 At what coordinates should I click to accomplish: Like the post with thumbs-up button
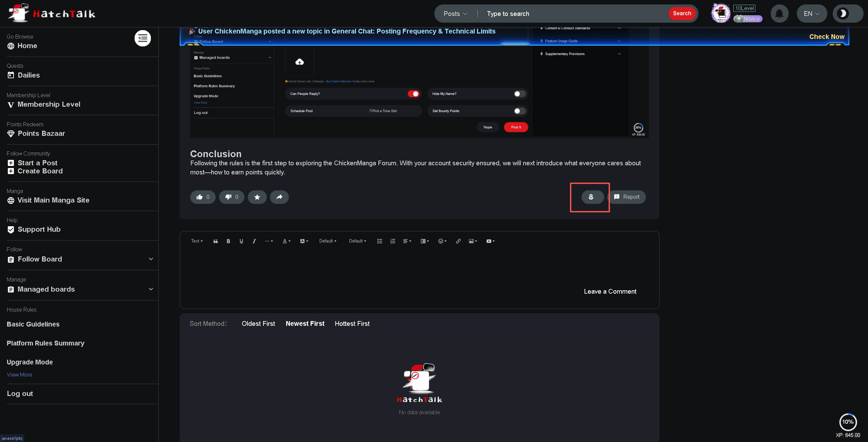(202, 197)
